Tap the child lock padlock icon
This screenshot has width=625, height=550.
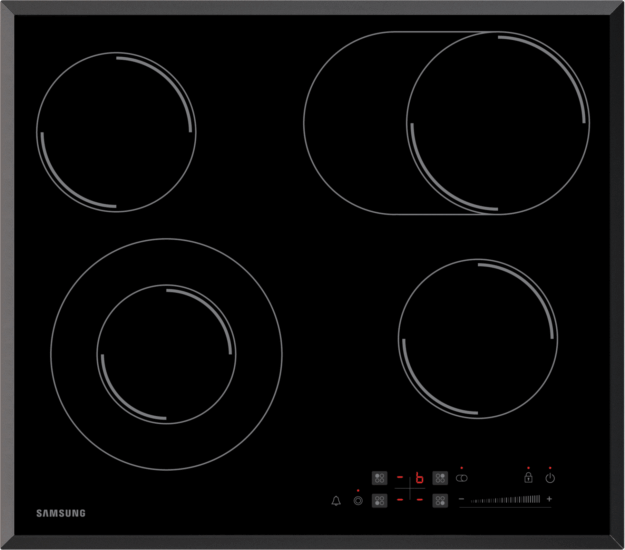coord(528,478)
